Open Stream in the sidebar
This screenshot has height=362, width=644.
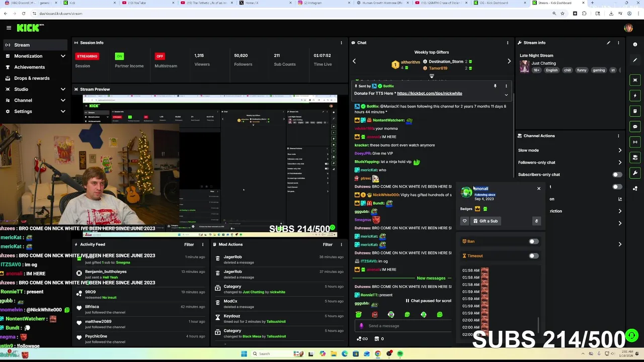[34, 45]
